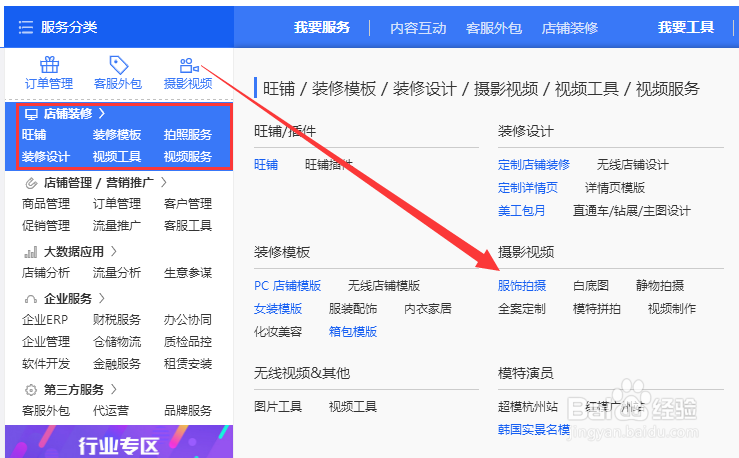
Task: Open 生意参谋 in the sidebar
Action: tap(188, 273)
